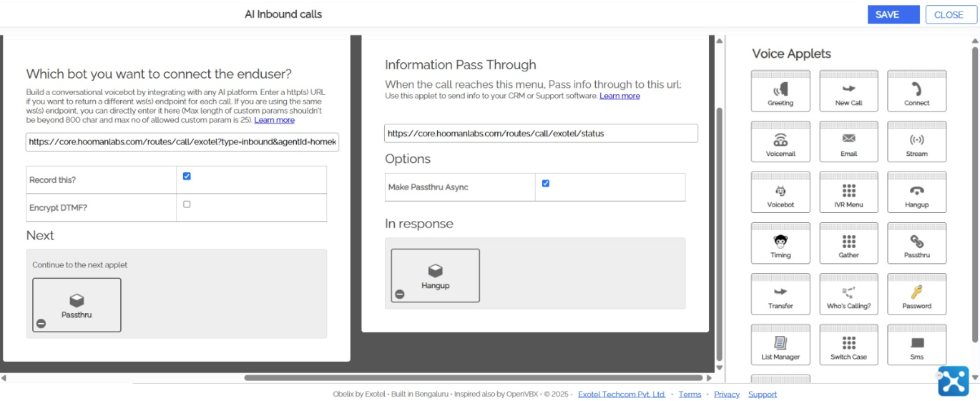Enable the Encrypt DTMF checkbox
This screenshot has width=980, height=401.
pyautogui.click(x=187, y=204)
